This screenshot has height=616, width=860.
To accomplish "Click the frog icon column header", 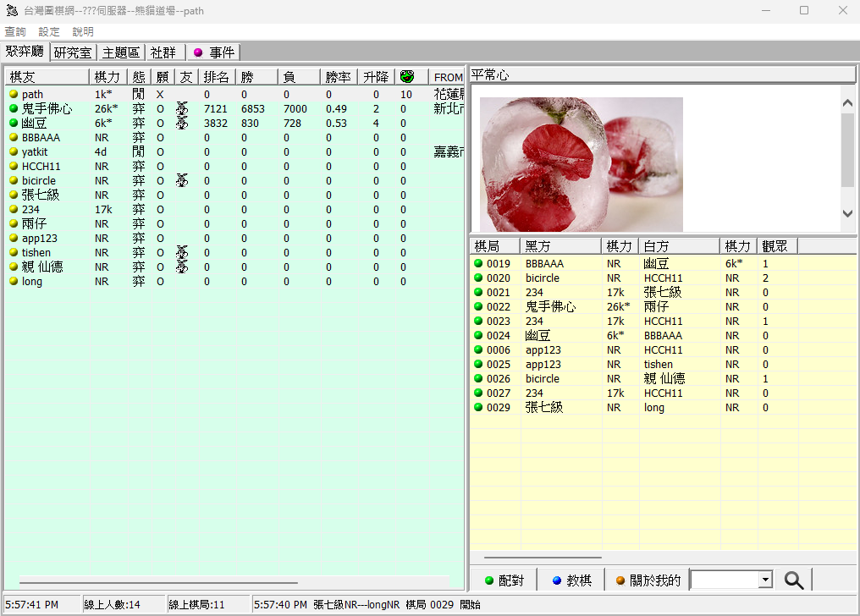I will coord(406,77).
